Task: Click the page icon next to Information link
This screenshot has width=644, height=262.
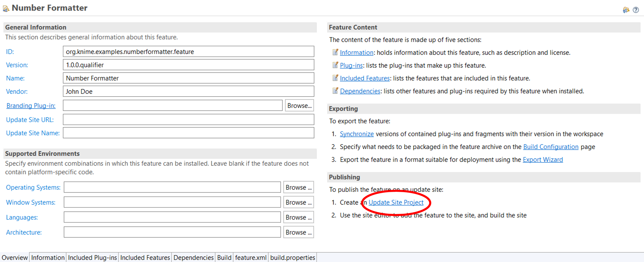Action: [x=335, y=52]
